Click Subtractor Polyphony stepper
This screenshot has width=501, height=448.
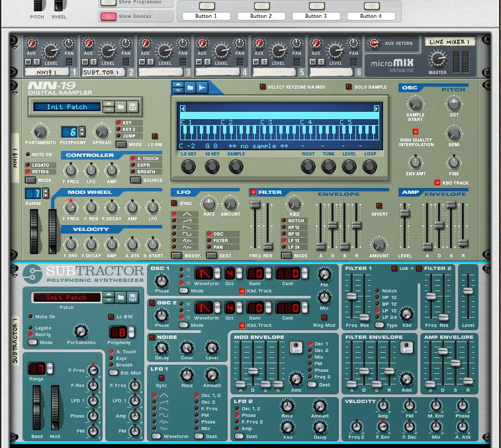coord(131,332)
